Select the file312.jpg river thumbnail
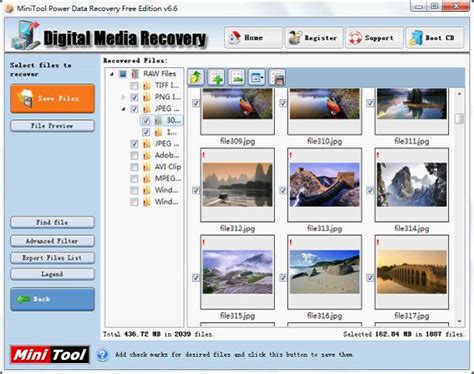 237,185
